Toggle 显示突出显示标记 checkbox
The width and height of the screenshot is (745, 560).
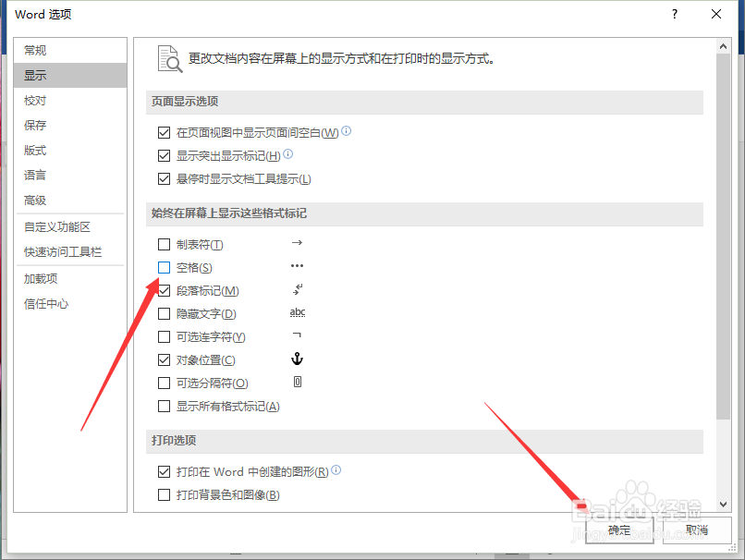[x=164, y=155]
